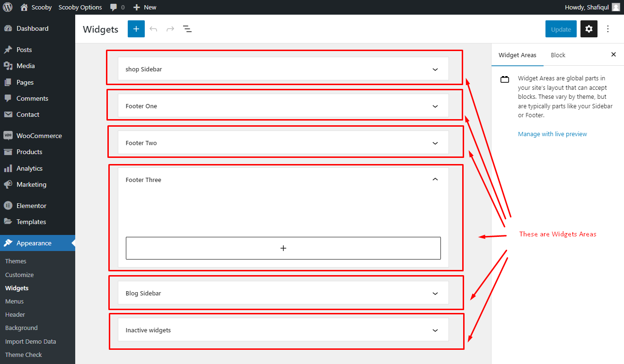Close the Widget Areas settings panel
The image size is (624, 364).
click(x=614, y=55)
